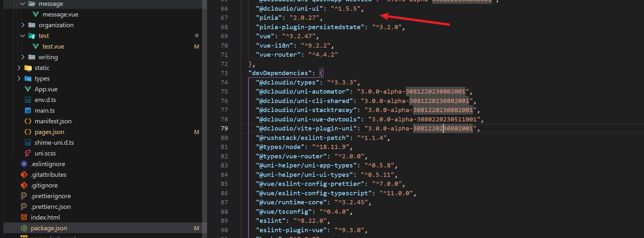The height and width of the screenshot is (238, 644).
Task: Click the Node icon beside package.json
Action: [x=24, y=228]
